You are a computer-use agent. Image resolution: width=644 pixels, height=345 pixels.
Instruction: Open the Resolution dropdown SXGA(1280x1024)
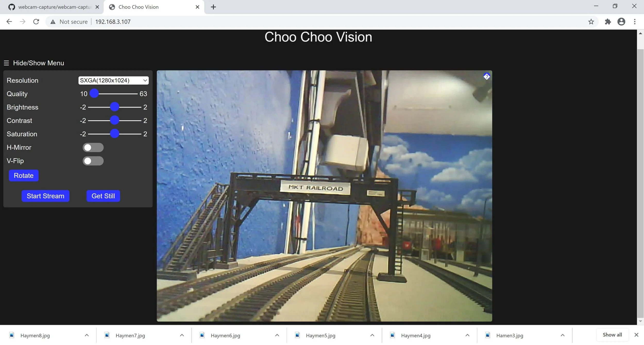coord(113,81)
